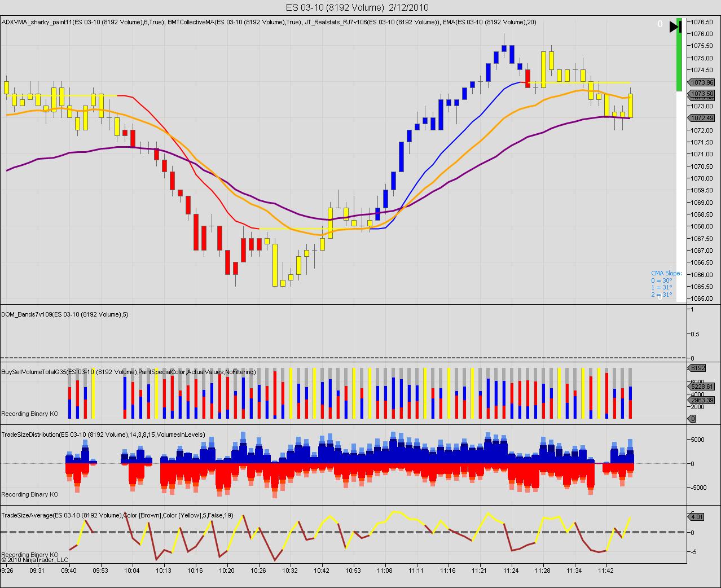
Task: Click the '0 = 30°' slope value
Action: point(662,280)
